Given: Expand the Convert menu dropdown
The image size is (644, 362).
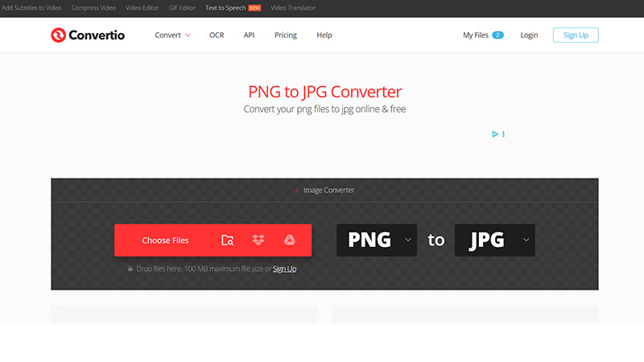Looking at the screenshot, I should (172, 35).
